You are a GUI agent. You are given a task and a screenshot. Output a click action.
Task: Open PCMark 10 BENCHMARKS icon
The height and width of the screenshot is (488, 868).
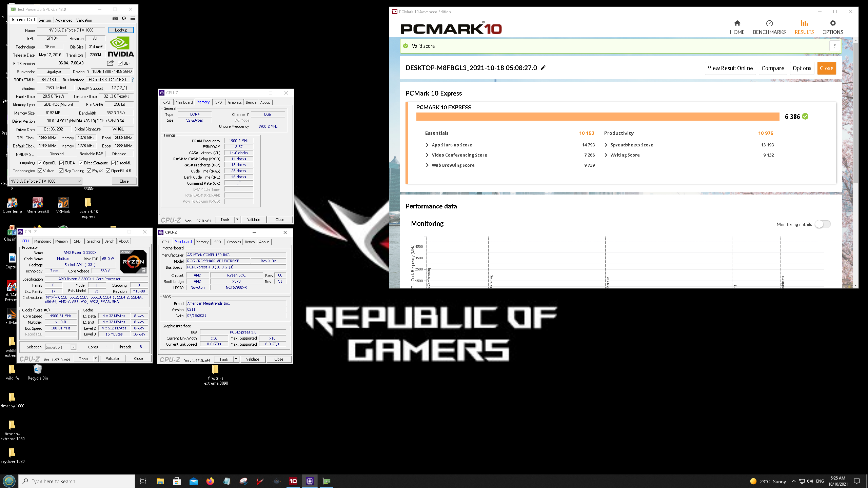pos(769,27)
